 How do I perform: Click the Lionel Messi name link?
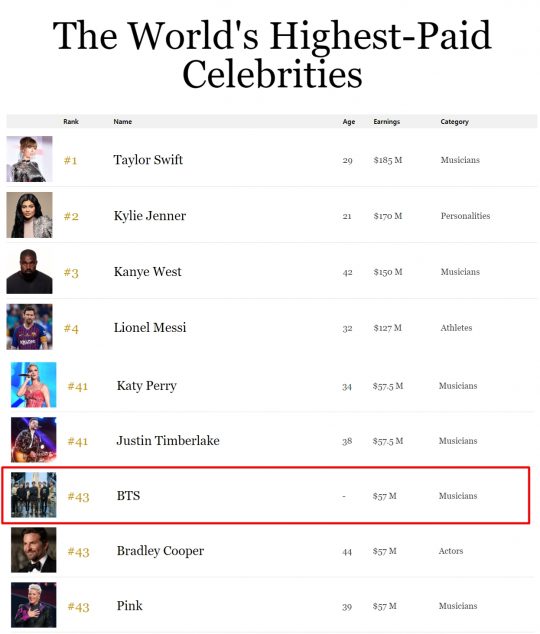[150, 328]
